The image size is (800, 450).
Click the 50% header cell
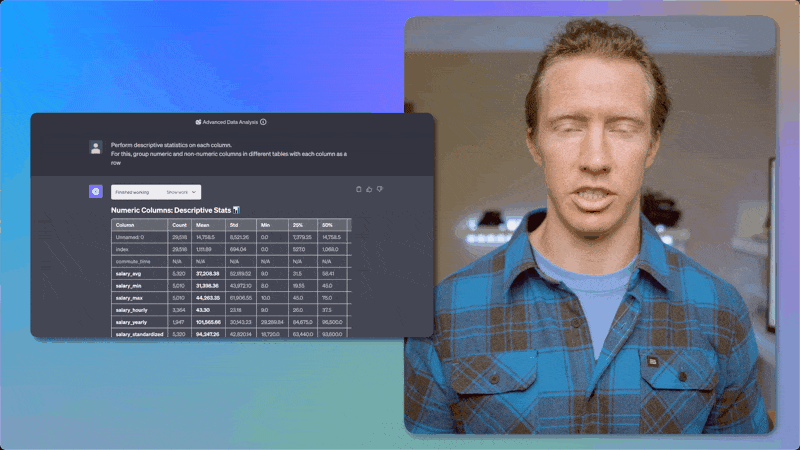pos(333,225)
